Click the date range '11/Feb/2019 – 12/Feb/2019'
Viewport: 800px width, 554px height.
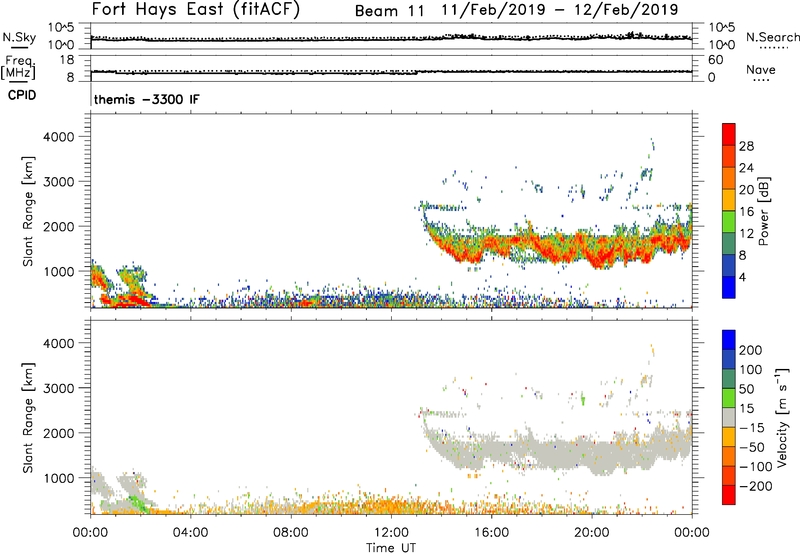click(x=560, y=10)
